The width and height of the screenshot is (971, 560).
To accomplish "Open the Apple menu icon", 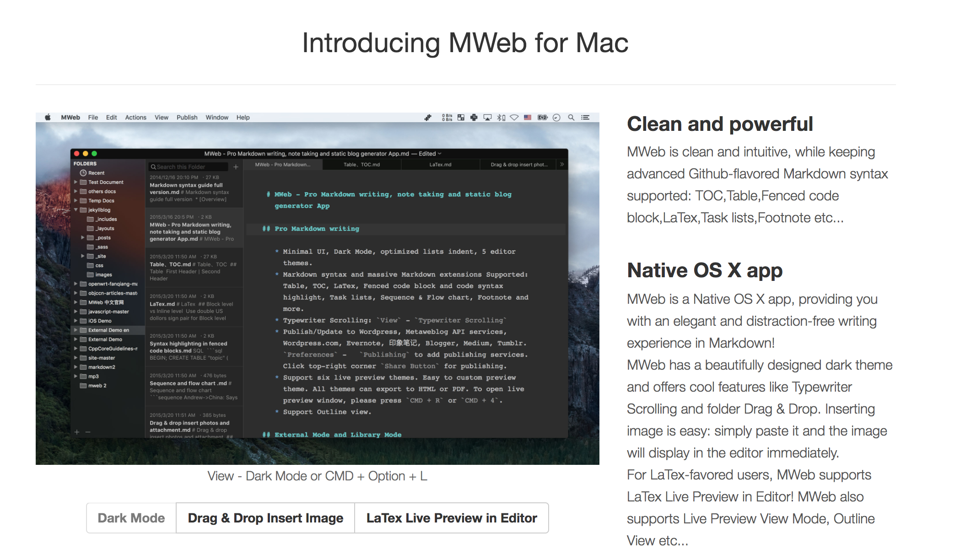I will (48, 118).
